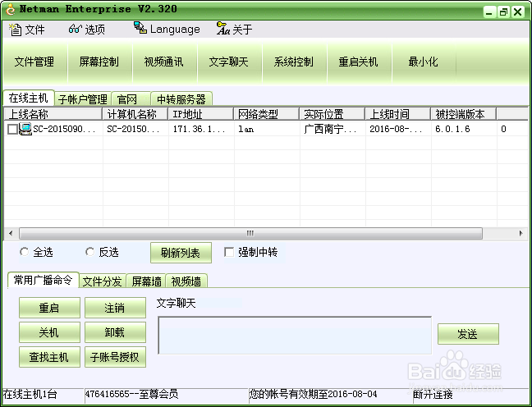The image size is (532, 407).
Task: Click location cell 广西南宁
Action: [331, 129]
